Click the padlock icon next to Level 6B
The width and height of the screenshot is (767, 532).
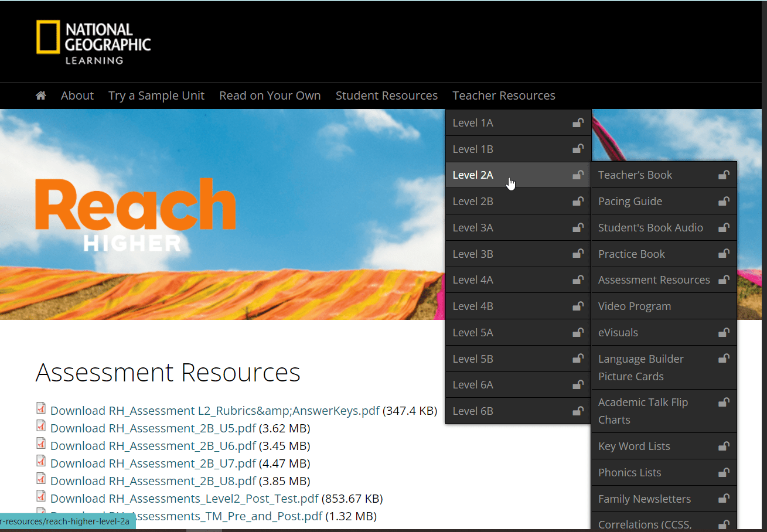578,411
